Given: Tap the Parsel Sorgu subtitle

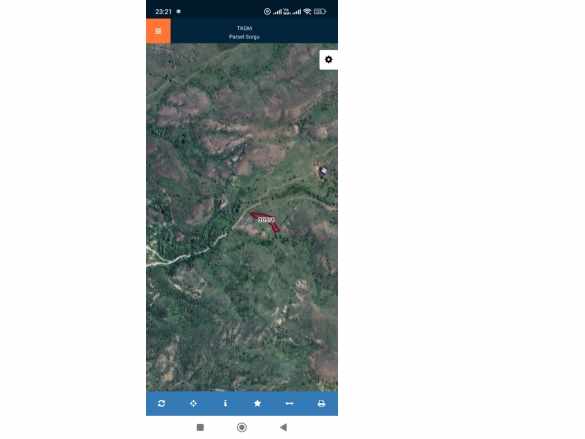Looking at the screenshot, I should coord(244,37).
